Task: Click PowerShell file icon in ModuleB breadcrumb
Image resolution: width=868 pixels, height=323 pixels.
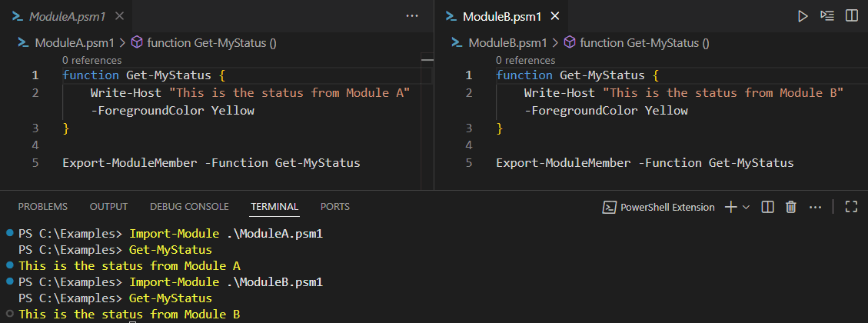Action: click(x=457, y=42)
